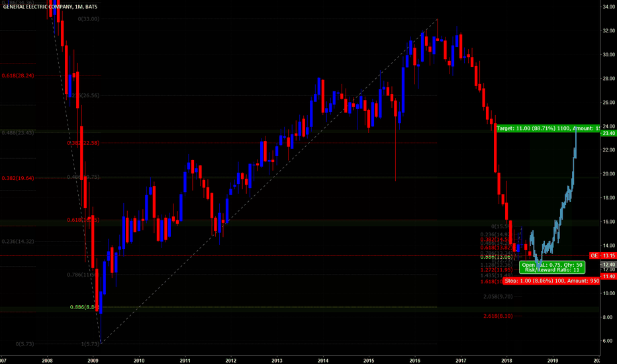Click 6.00 on the price axis
Viewport: 617px width, 364px height.
coord(609,341)
